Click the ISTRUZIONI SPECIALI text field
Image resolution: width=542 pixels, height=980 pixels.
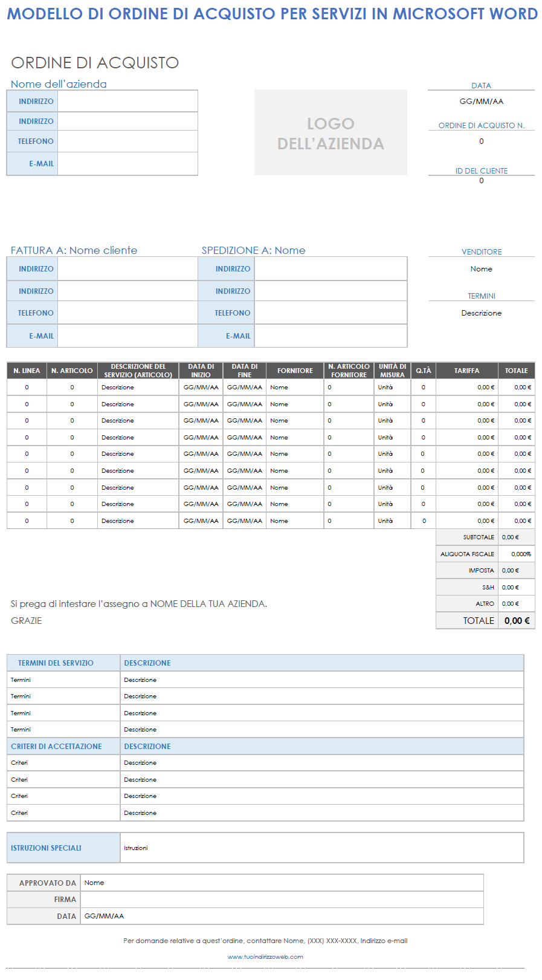point(321,848)
